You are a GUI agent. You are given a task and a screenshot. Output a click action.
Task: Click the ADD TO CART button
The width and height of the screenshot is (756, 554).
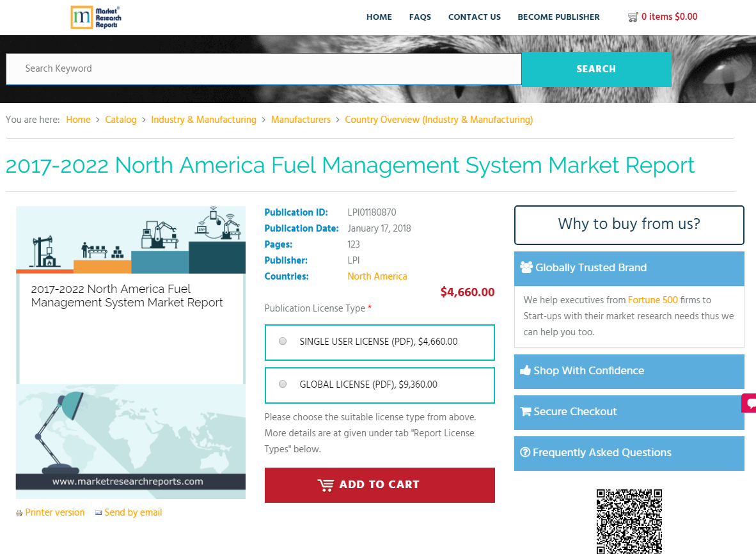[379, 485]
